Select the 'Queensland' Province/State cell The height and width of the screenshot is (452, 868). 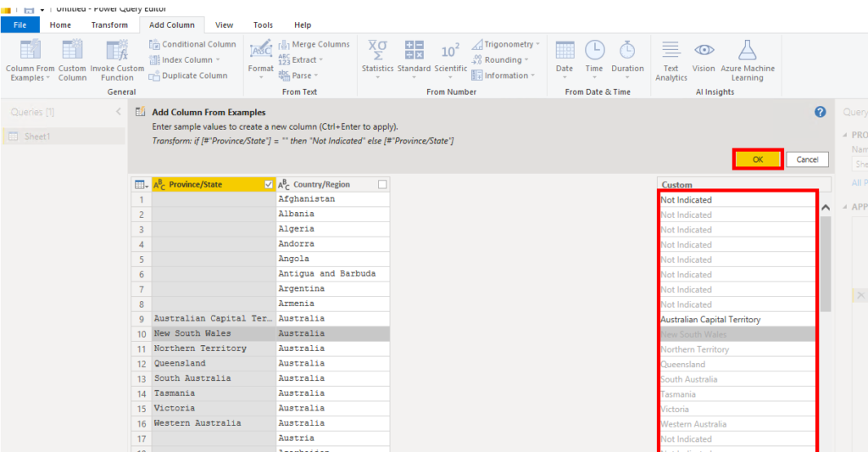point(214,363)
